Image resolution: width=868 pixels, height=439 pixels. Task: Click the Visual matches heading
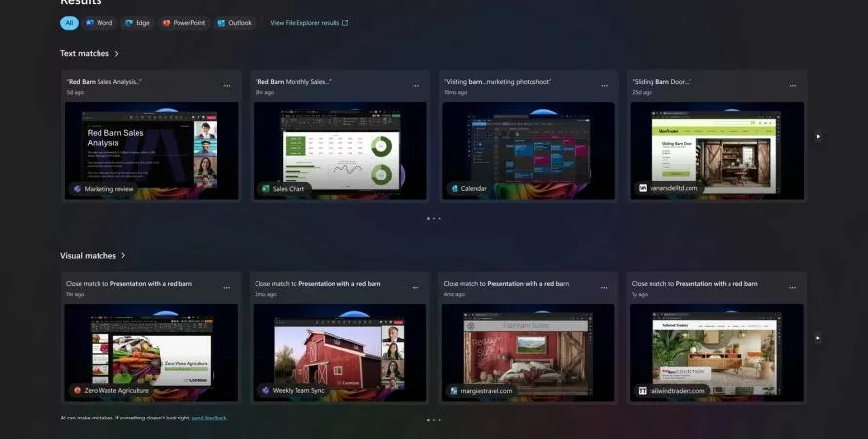88,256
